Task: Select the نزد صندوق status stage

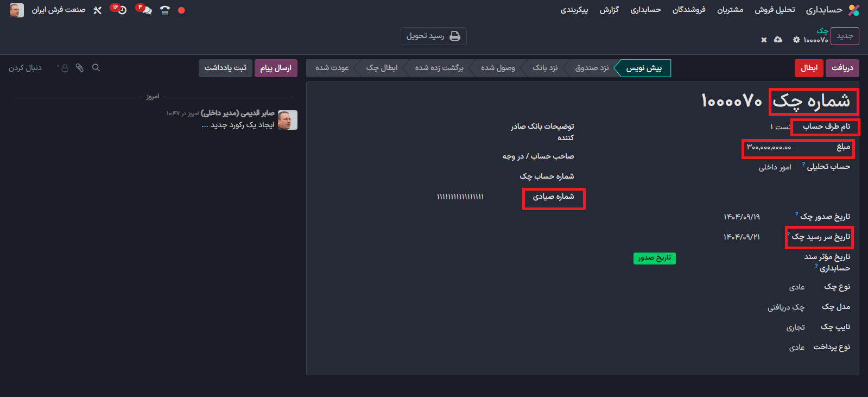Action: [591, 68]
